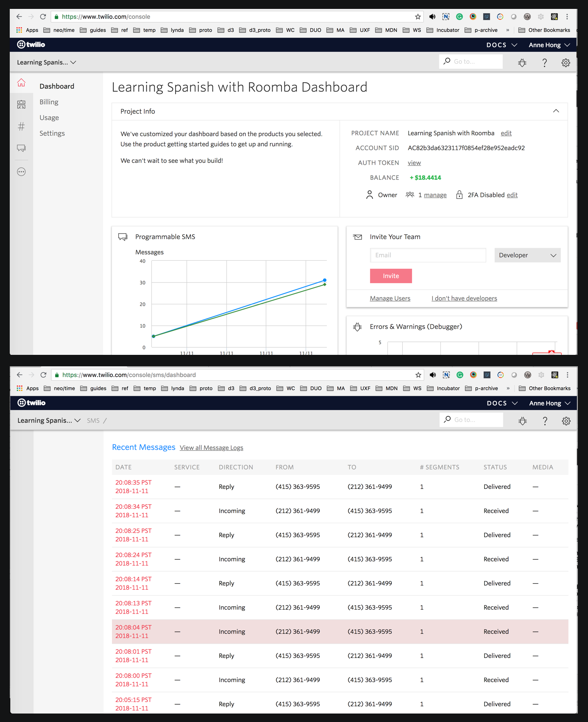Collapse the Project Info panel
The width and height of the screenshot is (588, 722).
tap(556, 111)
